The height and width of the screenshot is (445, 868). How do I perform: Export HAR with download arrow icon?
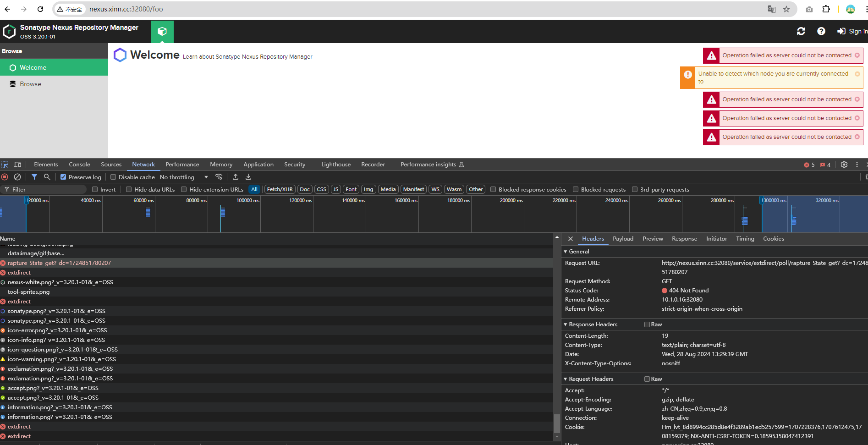[248, 177]
